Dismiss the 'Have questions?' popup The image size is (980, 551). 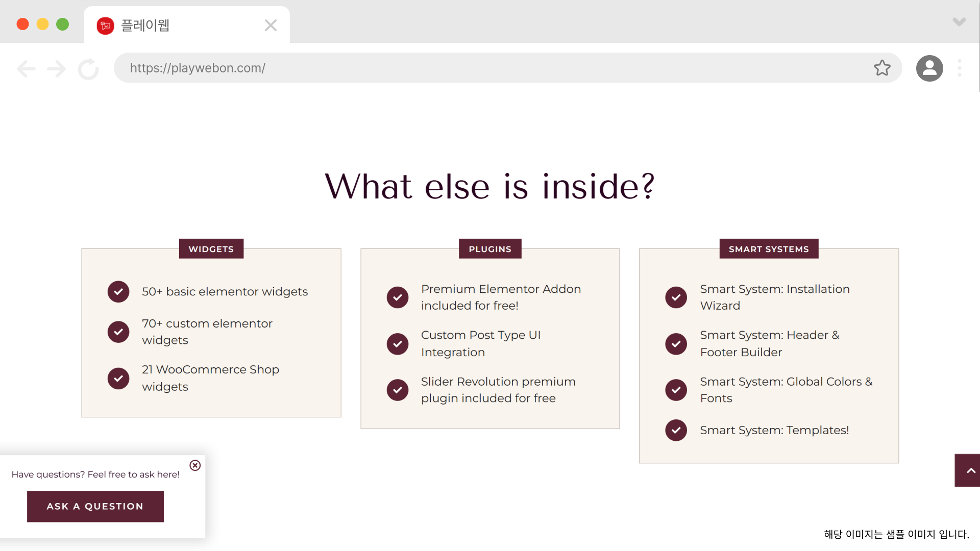(195, 465)
